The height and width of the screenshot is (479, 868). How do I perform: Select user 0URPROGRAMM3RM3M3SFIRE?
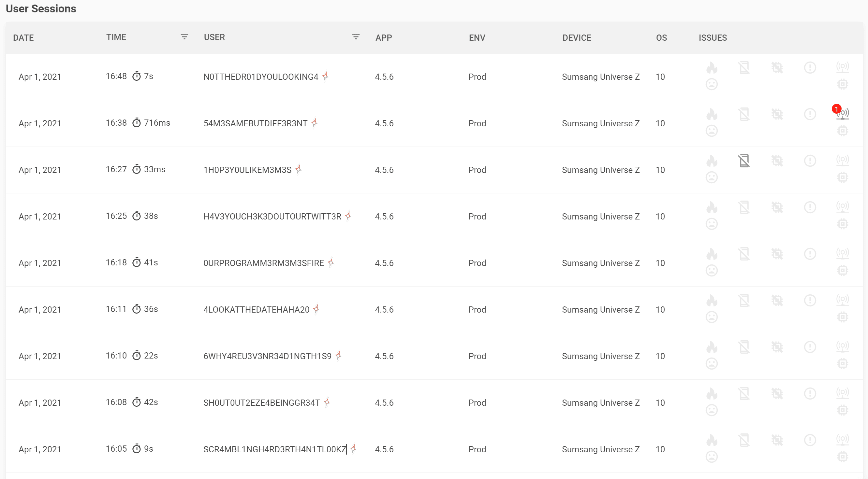pos(263,263)
